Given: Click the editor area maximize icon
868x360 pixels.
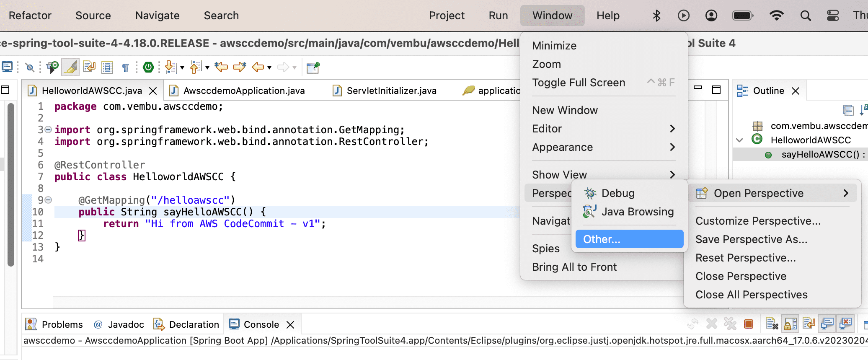Looking at the screenshot, I should click(716, 90).
